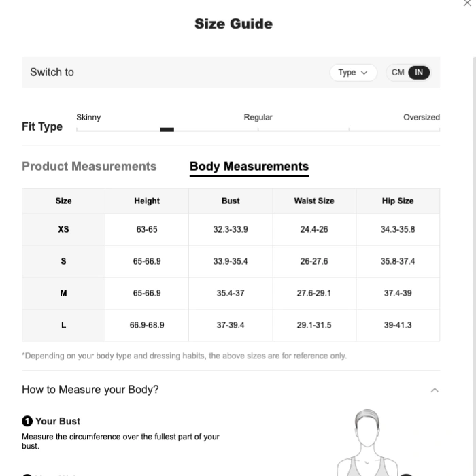This screenshot has height=476, width=476.
Task: Click the Type dropdown chevron arrow
Action: (x=364, y=73)
